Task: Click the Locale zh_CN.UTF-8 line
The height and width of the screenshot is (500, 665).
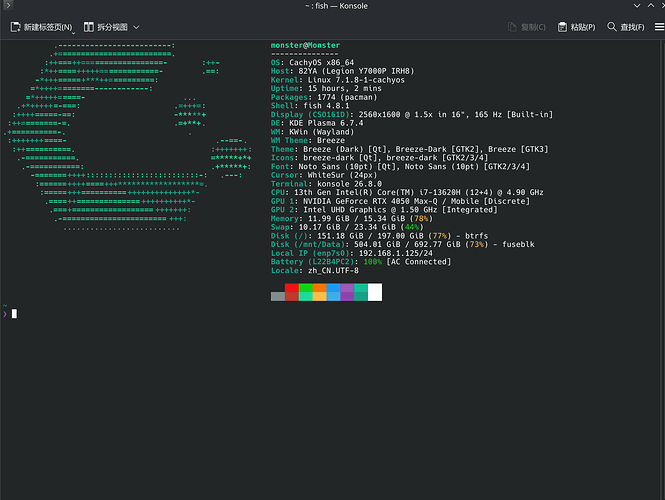Action: (315, 271)
